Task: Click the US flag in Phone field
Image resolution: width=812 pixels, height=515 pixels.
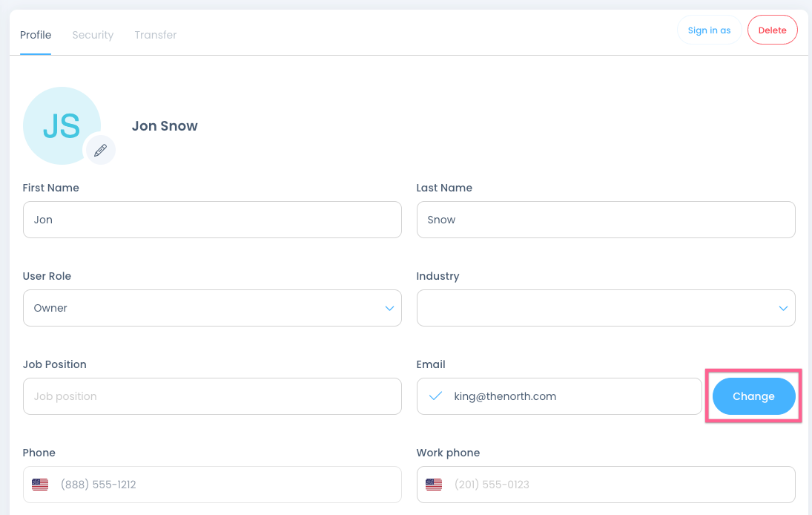Action: tap(40, 485)
